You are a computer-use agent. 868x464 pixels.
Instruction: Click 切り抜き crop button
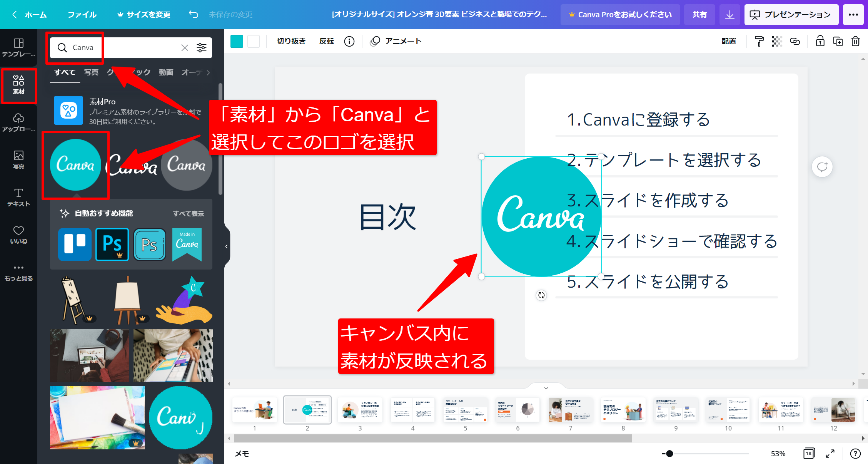coord(291,41)
